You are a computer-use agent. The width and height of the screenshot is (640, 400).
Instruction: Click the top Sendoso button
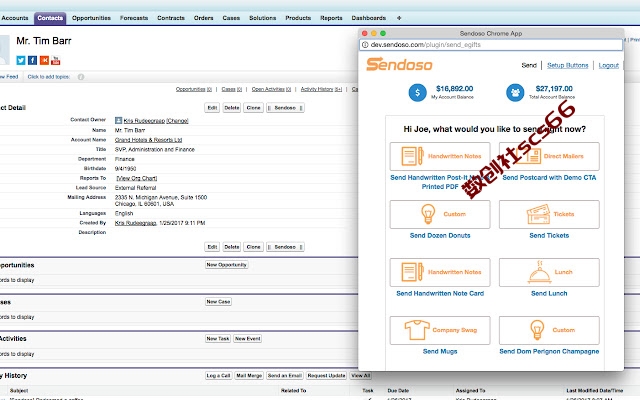click(285, 108)
